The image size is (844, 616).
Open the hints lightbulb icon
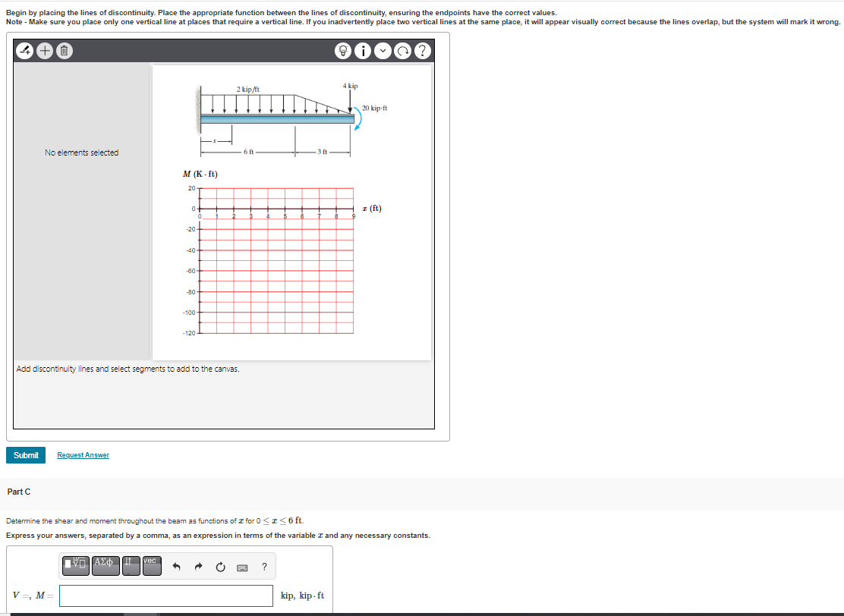click(344, 51)
